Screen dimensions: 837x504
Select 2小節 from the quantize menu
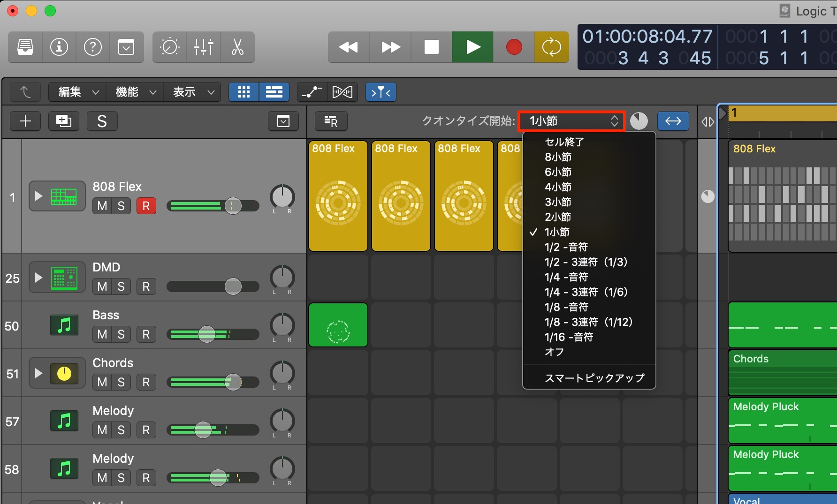coord(589,217)
